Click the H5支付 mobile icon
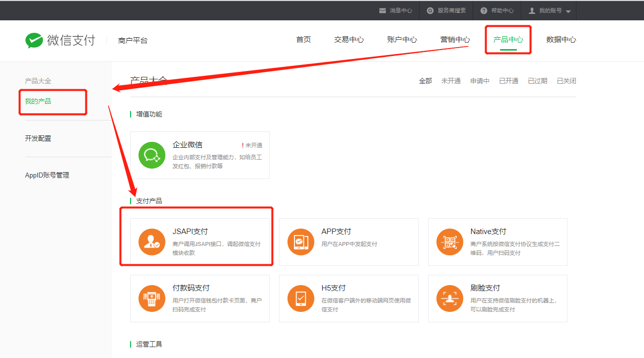644x358 pixels. tap(300, 298)
